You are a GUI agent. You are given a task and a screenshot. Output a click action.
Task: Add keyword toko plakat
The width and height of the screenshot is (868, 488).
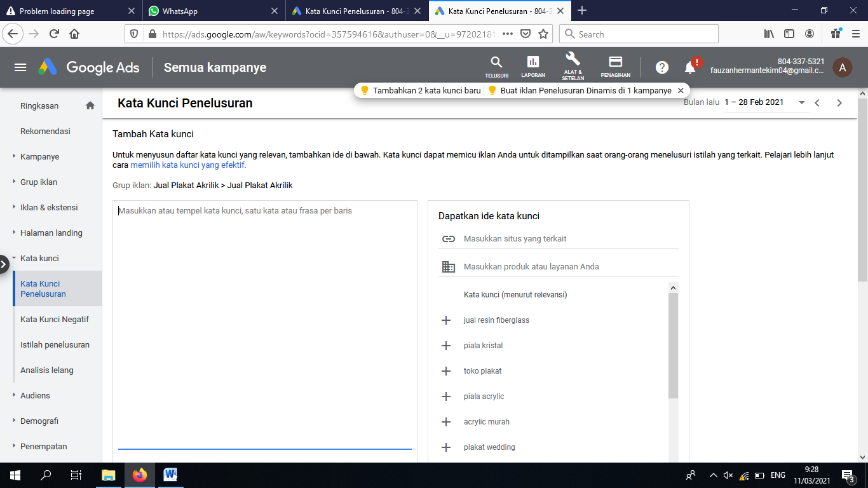(446, 371)
